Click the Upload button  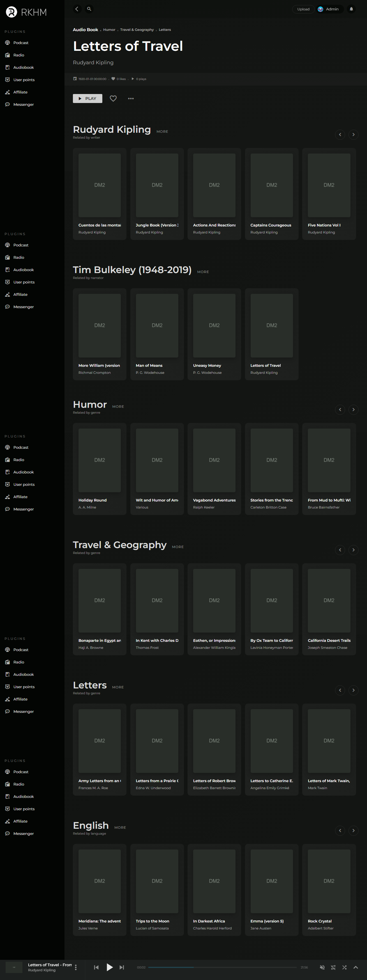point(303,9)
